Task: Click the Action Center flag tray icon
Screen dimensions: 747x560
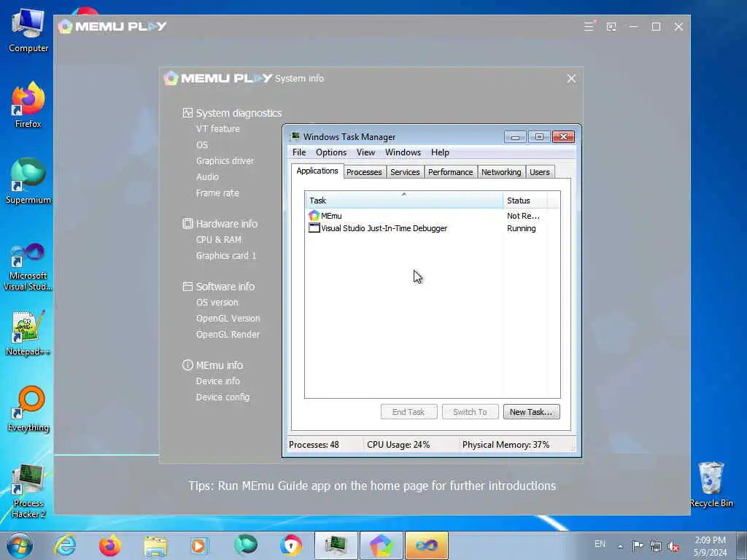Action: pos(638,545)
